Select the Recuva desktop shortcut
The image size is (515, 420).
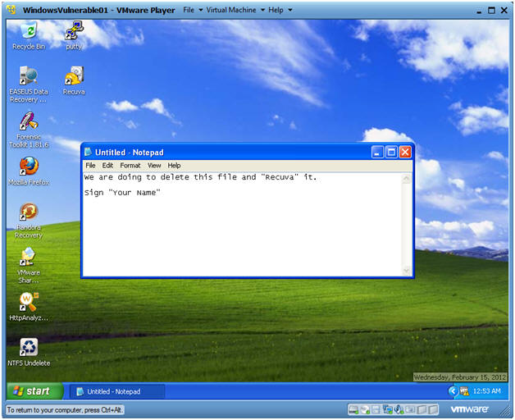pos(74,81)
